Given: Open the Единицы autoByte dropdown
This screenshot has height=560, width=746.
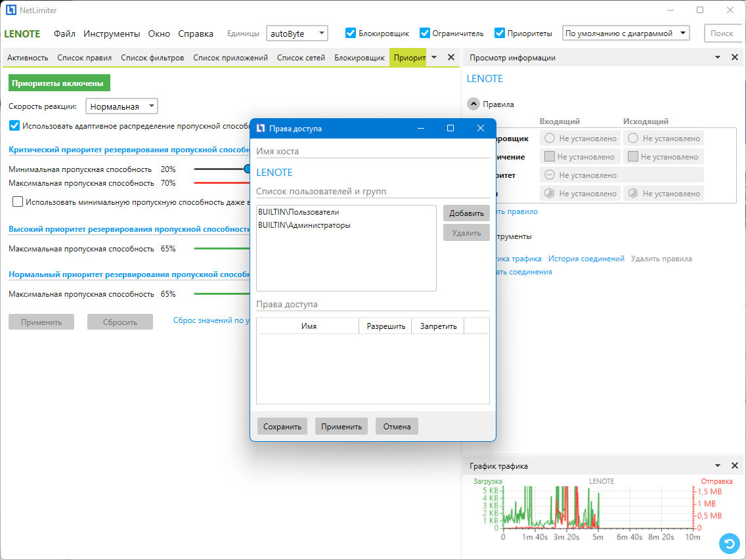Looking at the screenshot, I should point(297,33).
